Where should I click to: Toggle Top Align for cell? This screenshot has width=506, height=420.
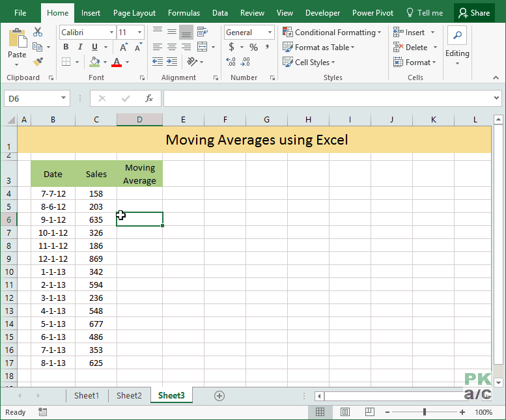tap(158, 32)
